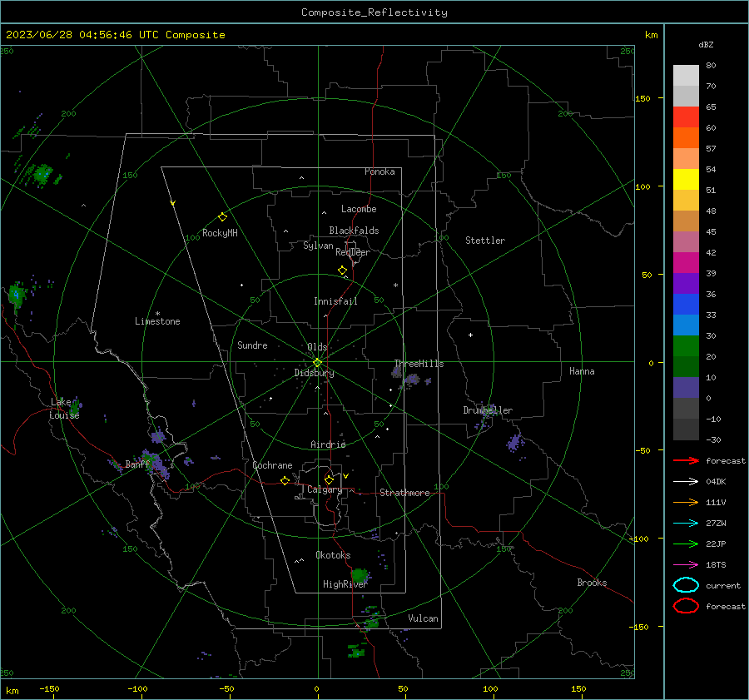
Task: Click the cyan current ellipse icon
Action: tap(686, 585)
